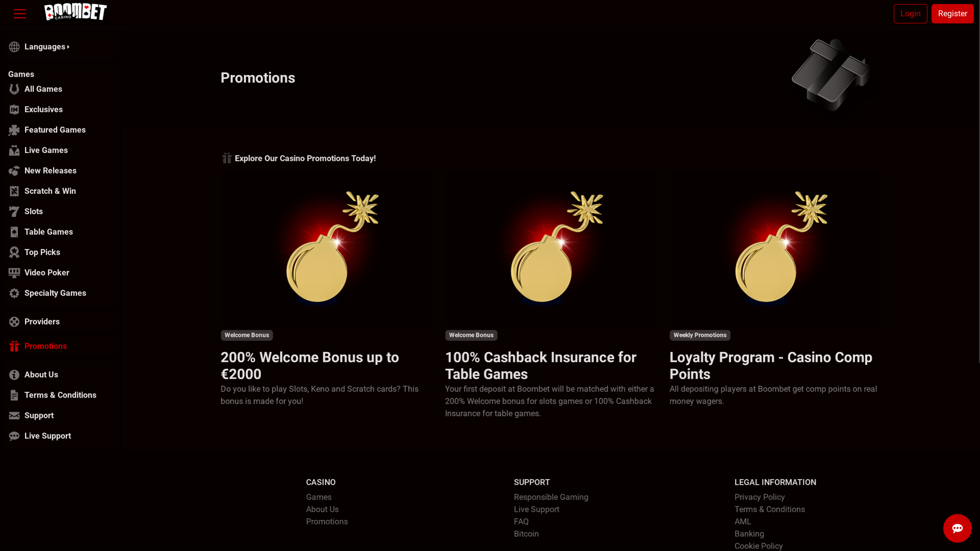Image resolution: width=980 pixels, height=551 pixels.
Task: Open the Scratch & Win icon
Action: pos(14,191)
